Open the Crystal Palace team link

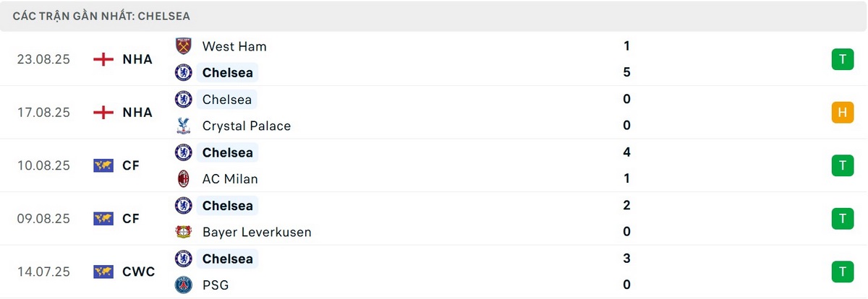click(x=246, y=126)
